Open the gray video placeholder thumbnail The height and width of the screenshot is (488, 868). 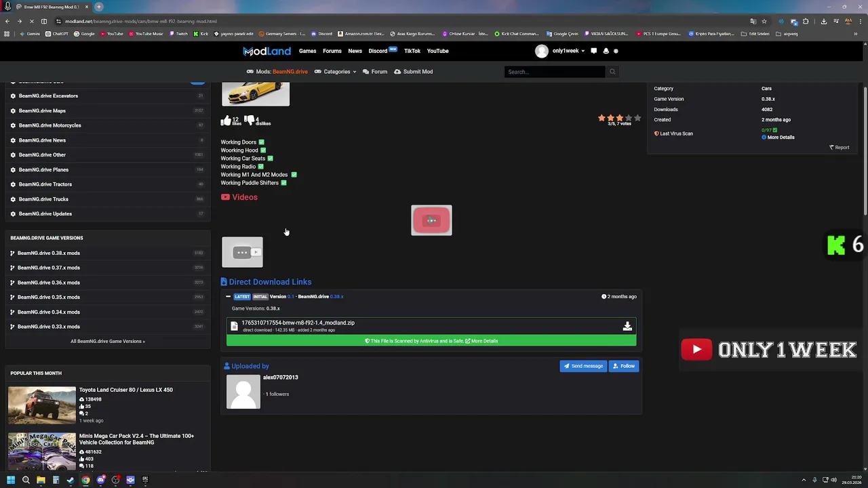tap(242, 252)
